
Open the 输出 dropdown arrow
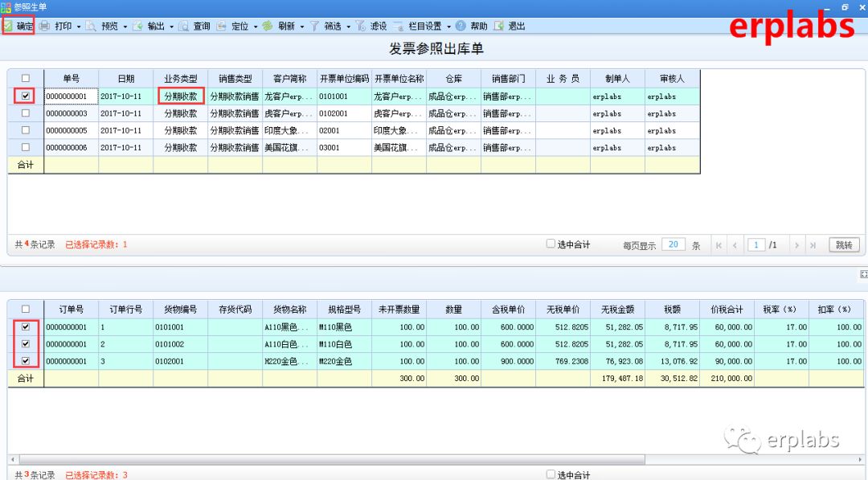[172, 27]
